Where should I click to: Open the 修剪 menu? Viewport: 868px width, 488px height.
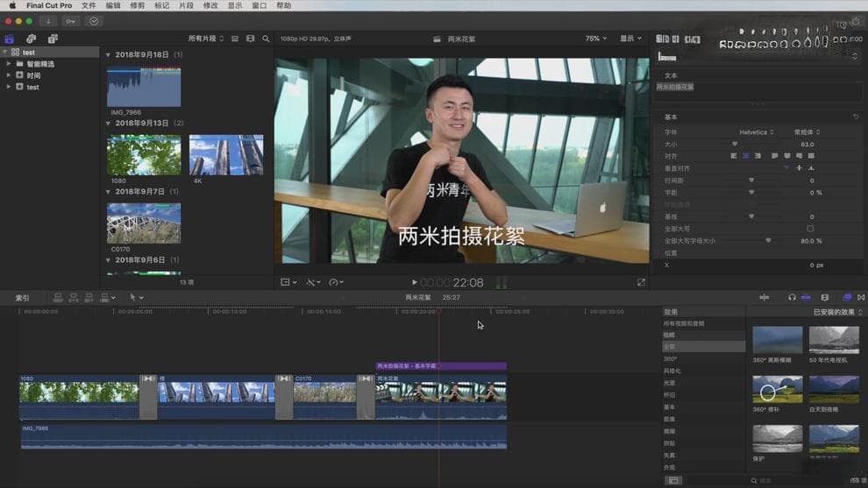point(138,5)
